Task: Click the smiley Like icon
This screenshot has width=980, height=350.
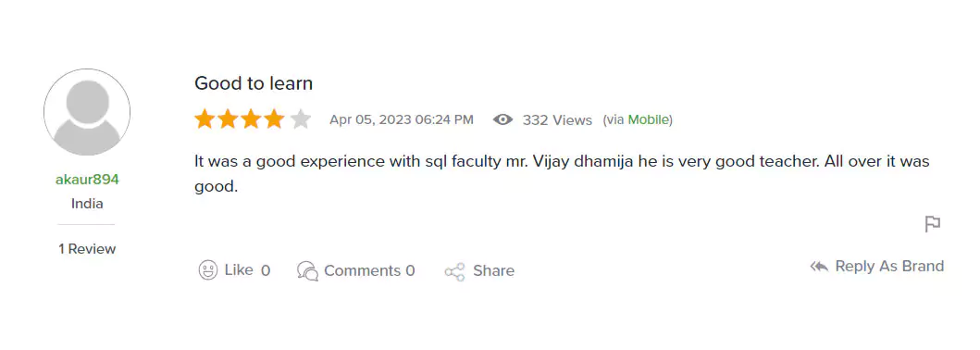Action: click(207, 270)
